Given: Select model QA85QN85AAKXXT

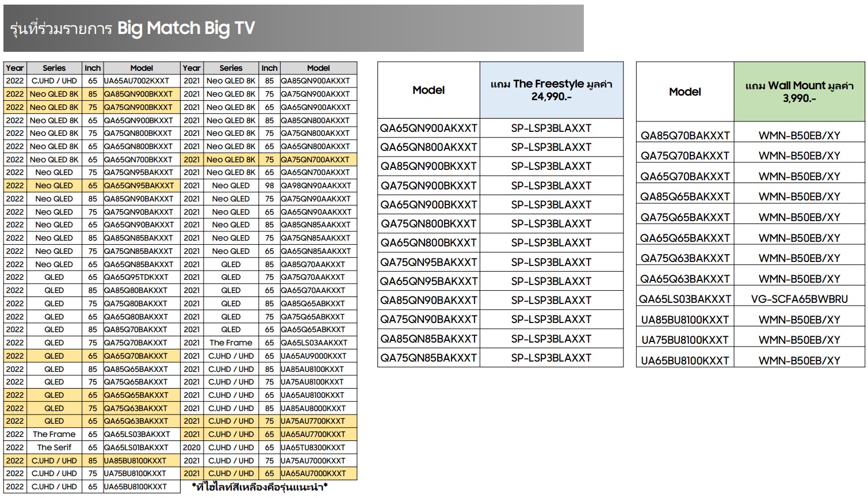Looking at the screenshot, I should [318, 225].
